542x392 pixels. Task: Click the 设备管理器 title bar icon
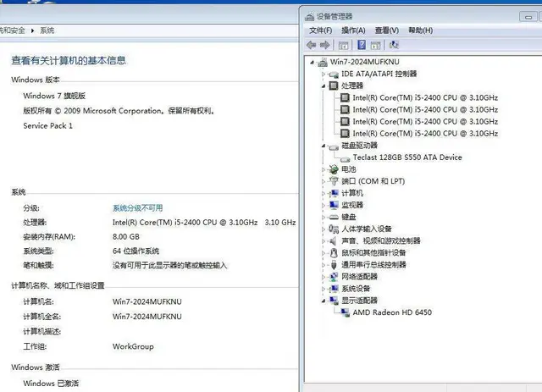(309, 17)
